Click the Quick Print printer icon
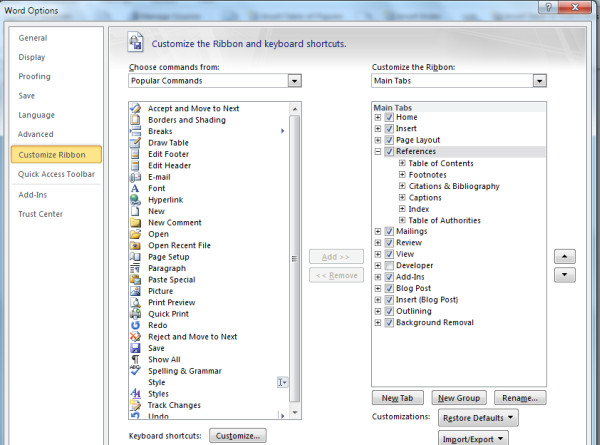 (x=135, y=314)
